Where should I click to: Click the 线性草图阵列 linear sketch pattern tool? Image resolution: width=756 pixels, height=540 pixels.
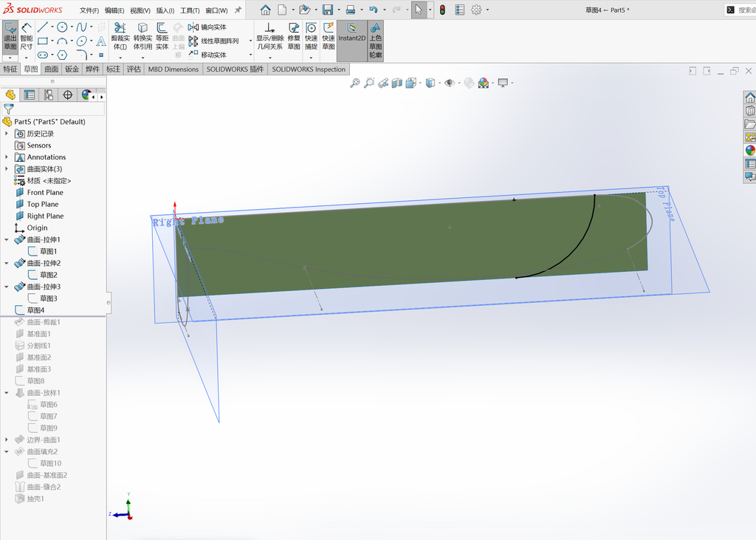(213, 41)
